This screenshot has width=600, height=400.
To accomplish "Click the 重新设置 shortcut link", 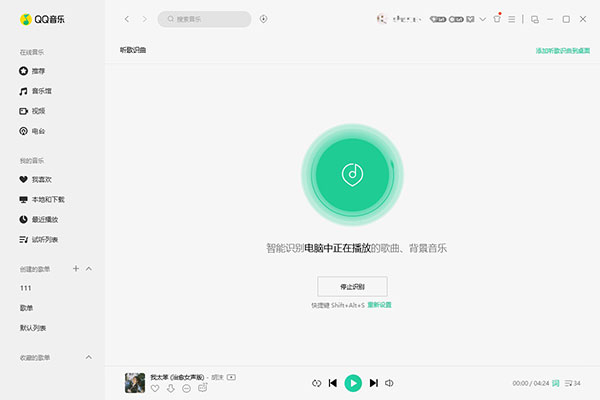I will [x=380, y=304].
